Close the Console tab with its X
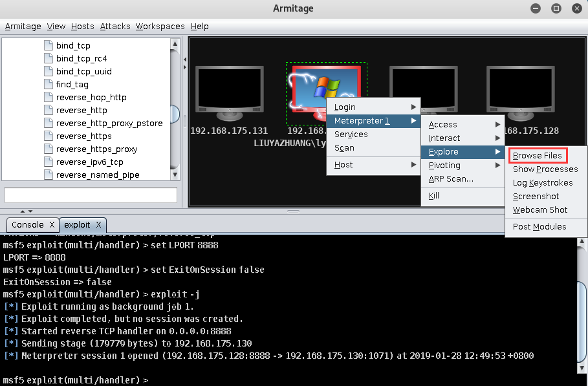 52,224
